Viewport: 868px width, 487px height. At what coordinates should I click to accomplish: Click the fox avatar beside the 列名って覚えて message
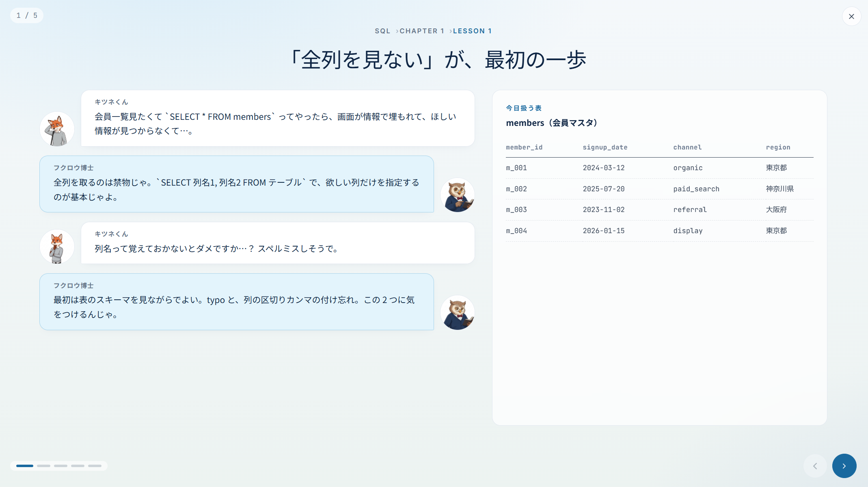(57, 247)
